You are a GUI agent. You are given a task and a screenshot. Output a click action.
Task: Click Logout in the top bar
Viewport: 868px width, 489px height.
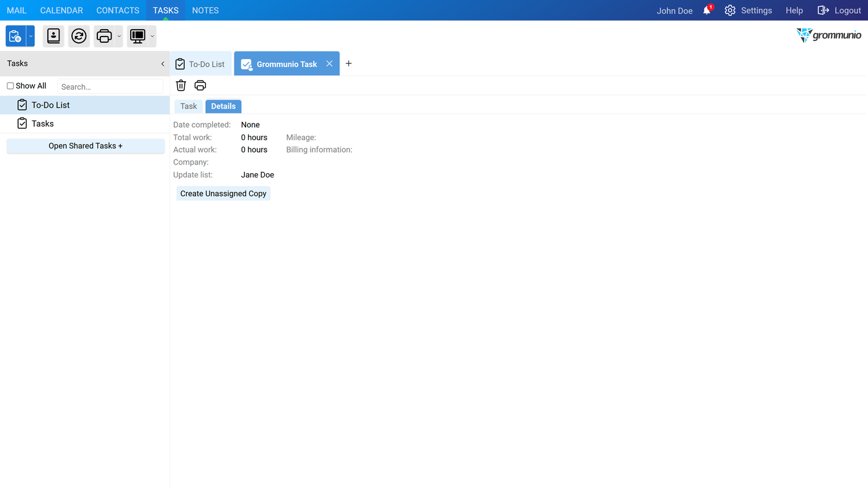tap(839, 11)
